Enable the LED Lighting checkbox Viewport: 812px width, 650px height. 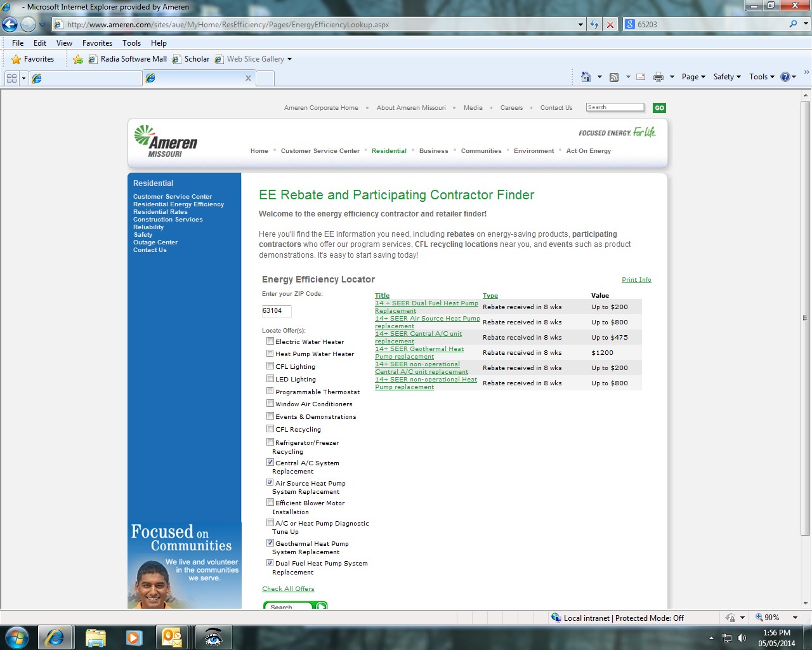point(270,379)
